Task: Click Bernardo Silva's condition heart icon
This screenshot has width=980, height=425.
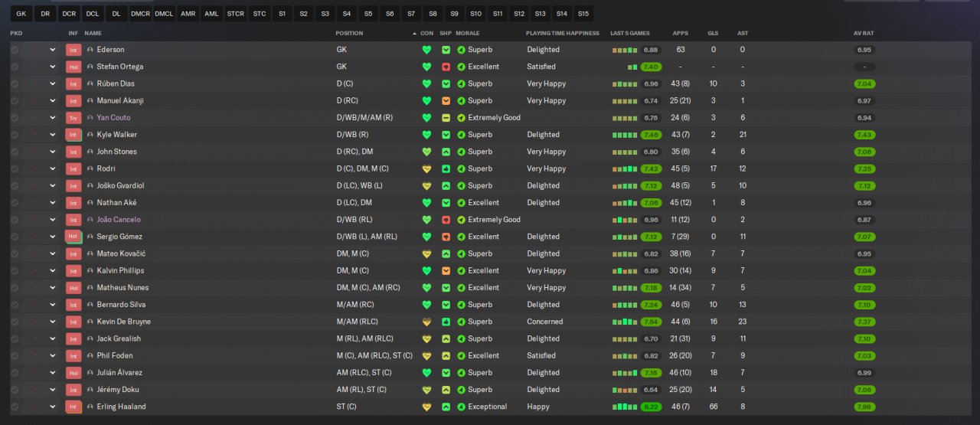Action: click(x=426, y=305)
